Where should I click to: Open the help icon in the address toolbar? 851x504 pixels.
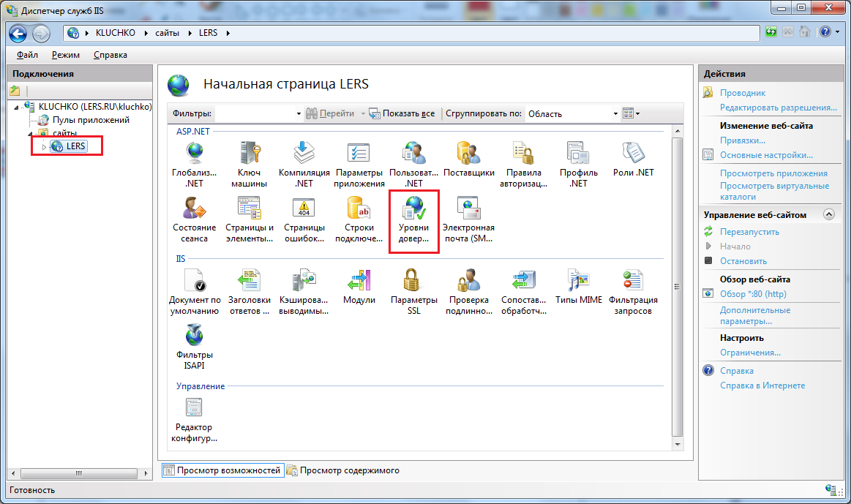click(x=825, y=32)
